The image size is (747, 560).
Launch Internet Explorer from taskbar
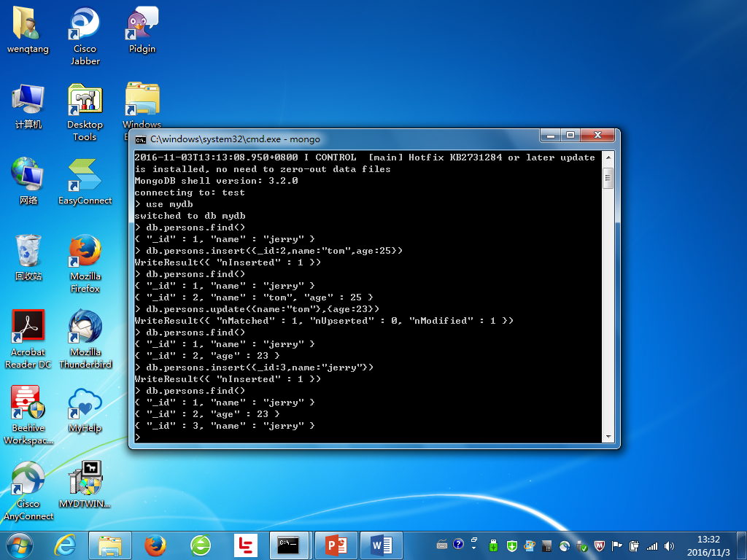pyautogui.click(x=65, y=545)
